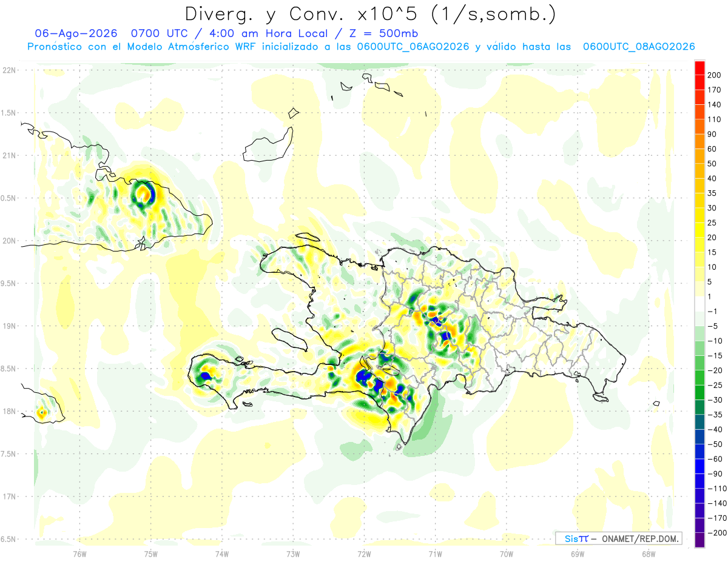Click the "74W" longitude label
The width and height of the screenshot is (728, 562).
222,554
